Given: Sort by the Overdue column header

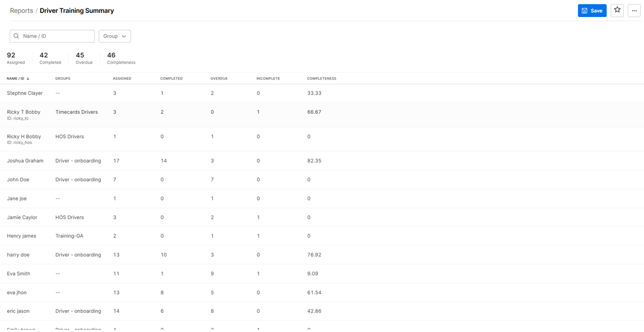Looking at the screenshot, I should (x=218, y=79).
